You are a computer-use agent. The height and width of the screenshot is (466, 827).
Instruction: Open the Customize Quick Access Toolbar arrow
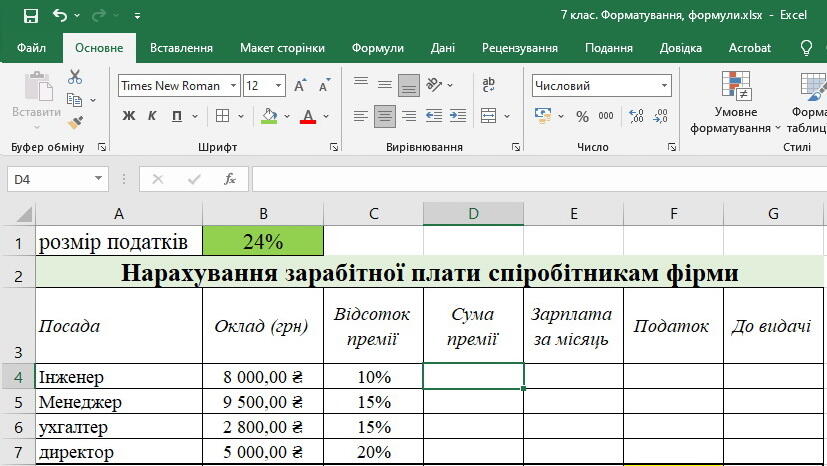[137, 16]
